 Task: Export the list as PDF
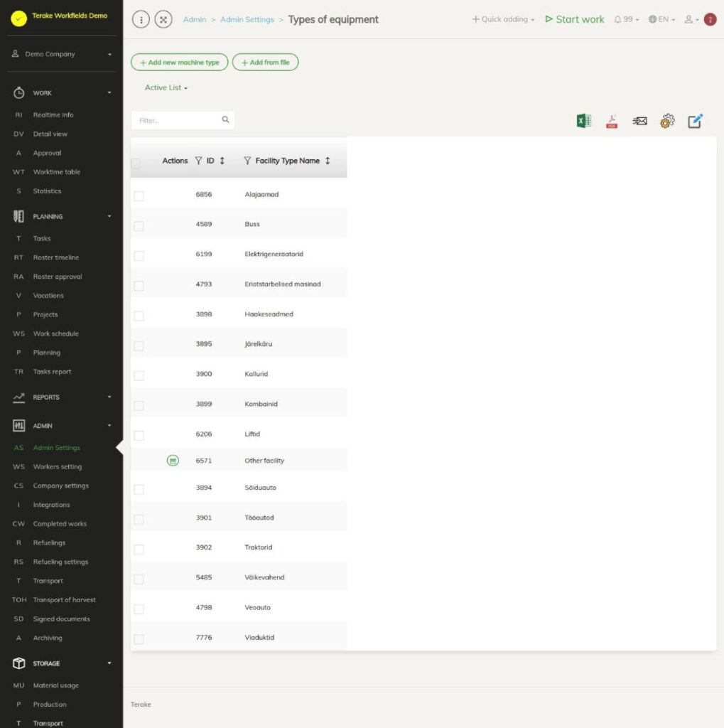click(612, 122)
